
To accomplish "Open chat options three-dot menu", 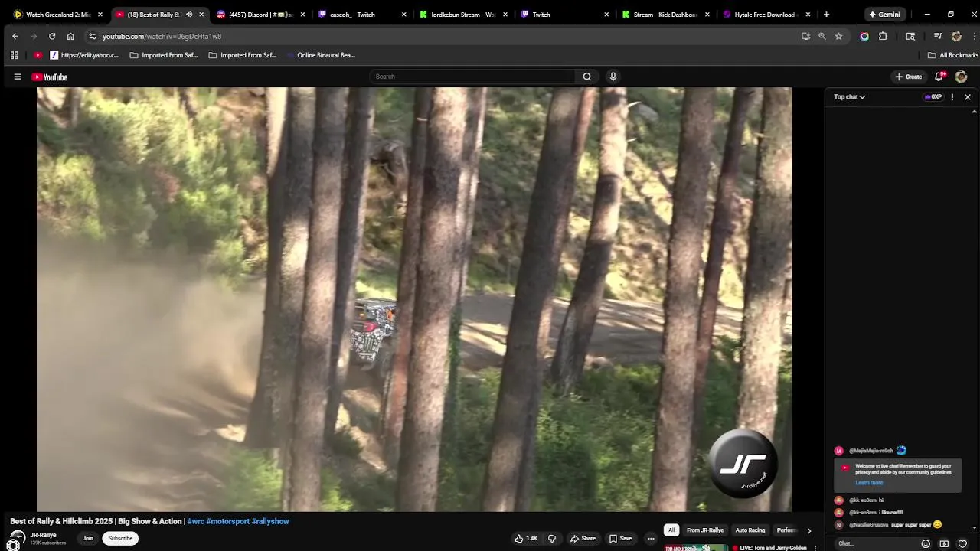I will 952,97.
